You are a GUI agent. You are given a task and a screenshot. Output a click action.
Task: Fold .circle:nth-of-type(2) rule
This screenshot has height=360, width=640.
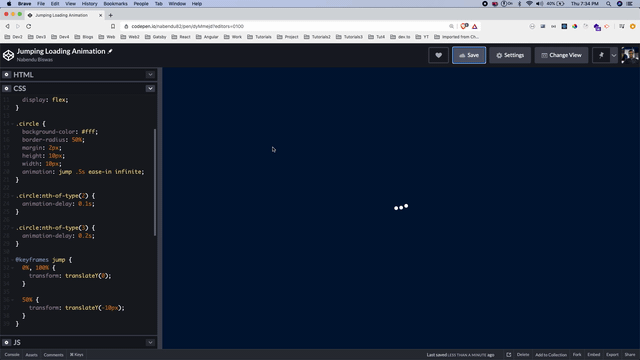pos(12,196)
